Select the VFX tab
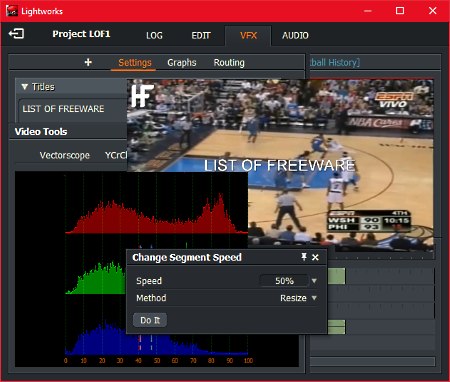Viewport: 450px width, 382px height. pos(248,35)
